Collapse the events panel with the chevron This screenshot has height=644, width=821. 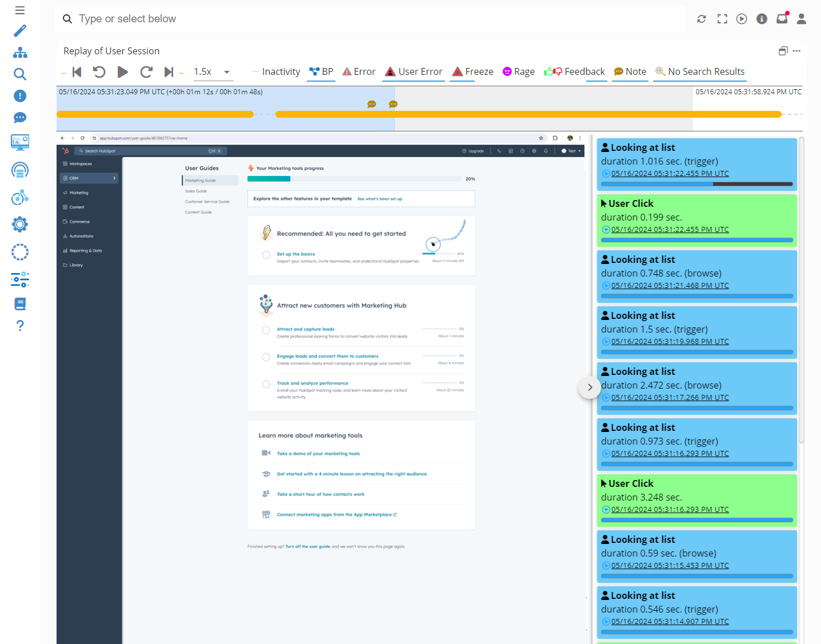(589, 387)
